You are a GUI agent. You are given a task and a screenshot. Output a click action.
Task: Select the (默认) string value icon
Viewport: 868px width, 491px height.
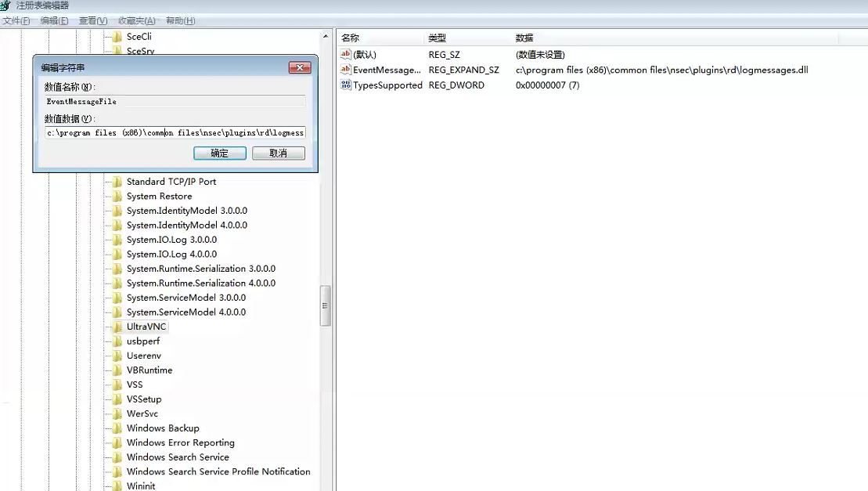345,54
